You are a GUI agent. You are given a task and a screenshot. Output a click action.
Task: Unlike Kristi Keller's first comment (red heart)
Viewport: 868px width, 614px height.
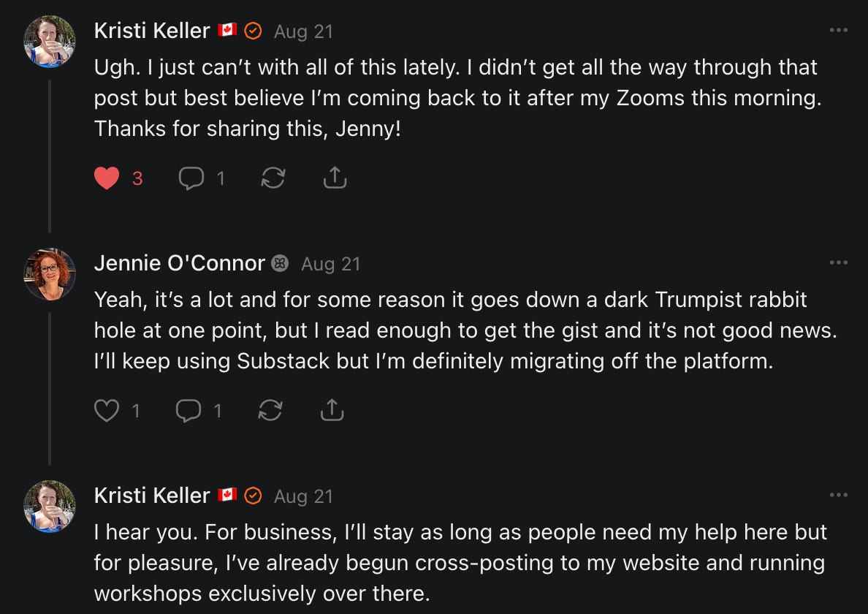point(107,178)
